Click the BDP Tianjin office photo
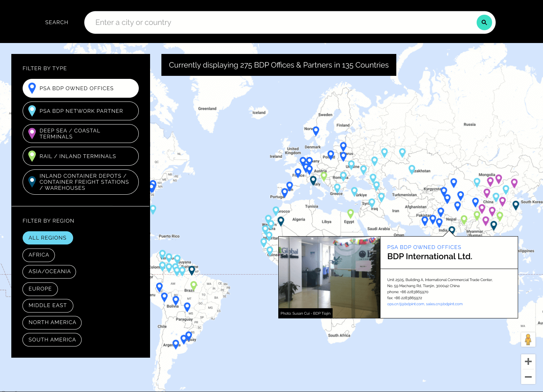 pyautogui.click(x=329, y=277)
